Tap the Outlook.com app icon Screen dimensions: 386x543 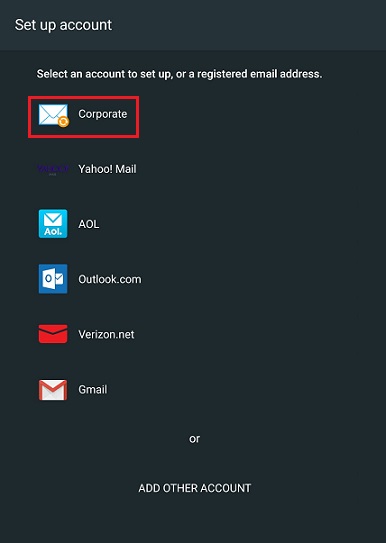pyautogui.click(x=53, y=279)
